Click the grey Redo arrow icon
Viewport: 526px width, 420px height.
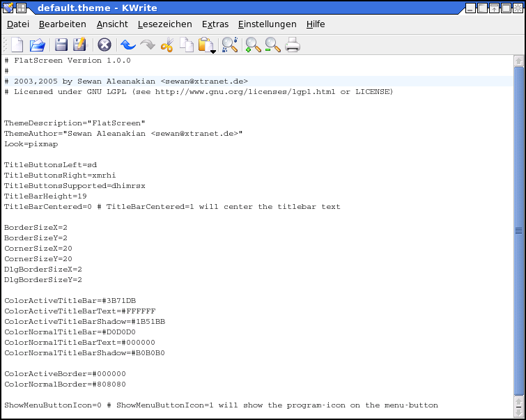point(148,45)
